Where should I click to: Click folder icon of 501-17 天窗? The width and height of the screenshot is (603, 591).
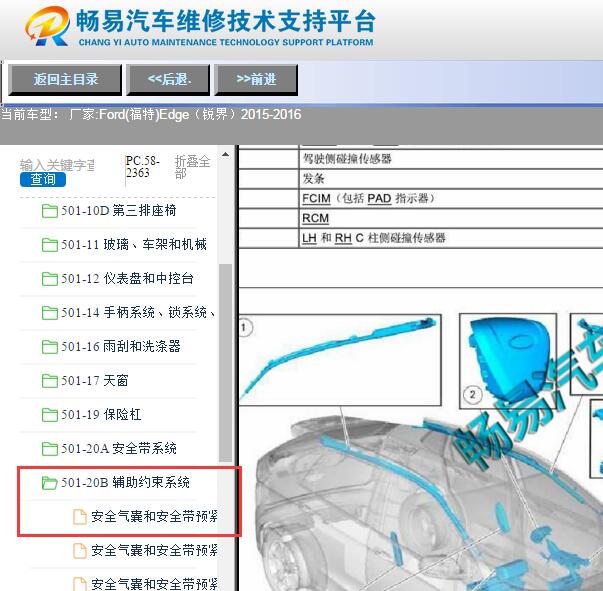[x=50, y=381]
